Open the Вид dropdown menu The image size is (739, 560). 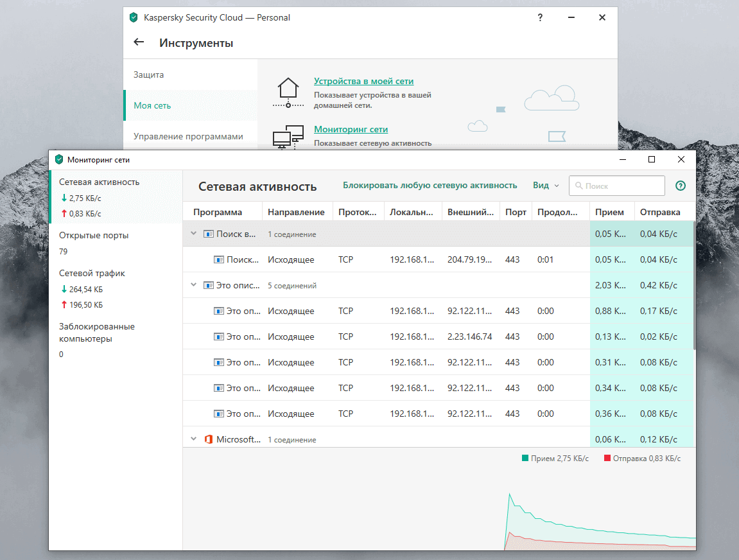click(545, 186)
